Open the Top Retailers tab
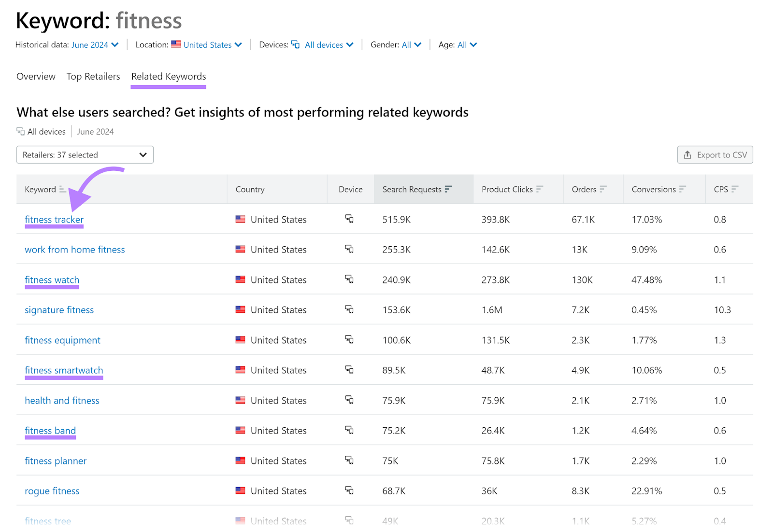The height and width of the screenshot is (532, 773). 93,76
